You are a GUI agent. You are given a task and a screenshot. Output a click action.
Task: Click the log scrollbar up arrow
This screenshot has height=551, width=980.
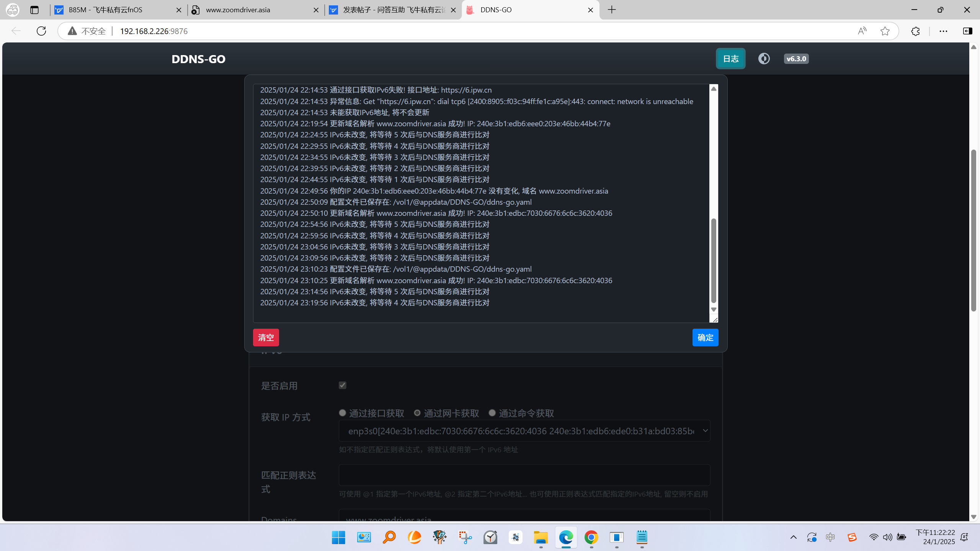tap(714, 89)
